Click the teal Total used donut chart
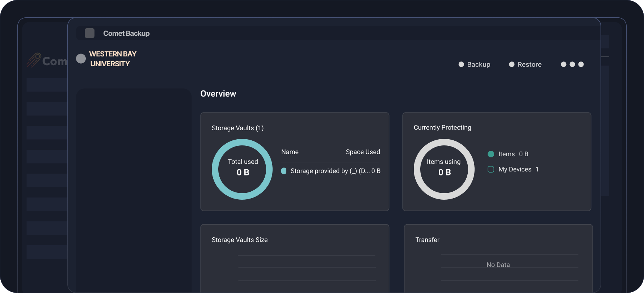The width and height of the screenshot is (644, 293). tap(242, 169)
